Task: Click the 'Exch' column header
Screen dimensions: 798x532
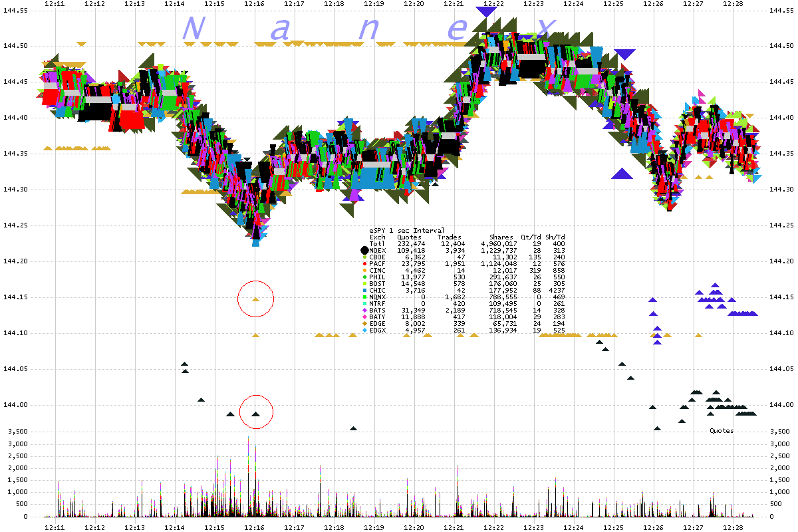Action: click(x=378, y=237)
